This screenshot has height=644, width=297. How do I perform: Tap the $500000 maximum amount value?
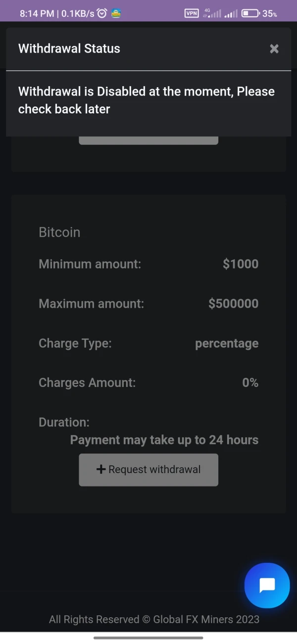[233, 304]
